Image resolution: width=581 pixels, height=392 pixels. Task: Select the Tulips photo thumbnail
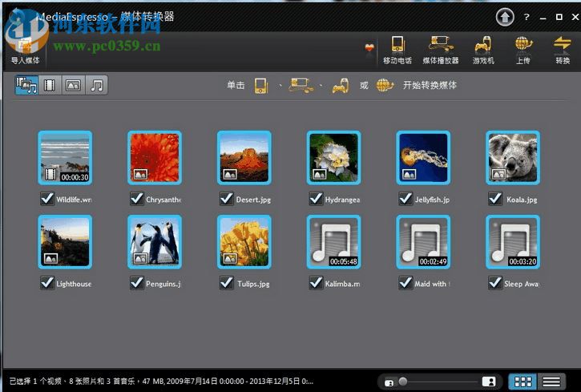click(x=244, y=241)
